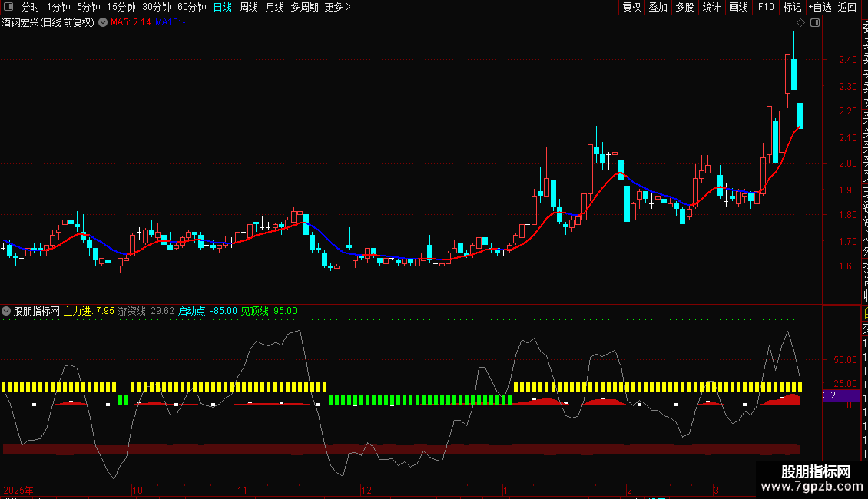868x499 pixels.
Task: Switch to the 周线 weekly period
Action: pyautogui.click(x=249, y=7)
